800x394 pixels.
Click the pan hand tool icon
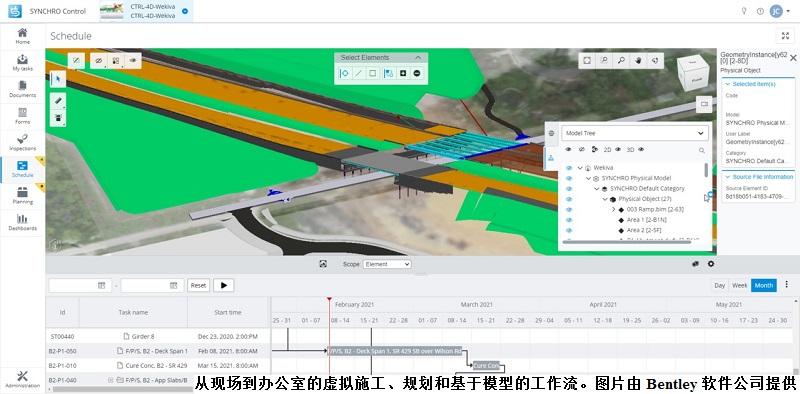point(638,60)
